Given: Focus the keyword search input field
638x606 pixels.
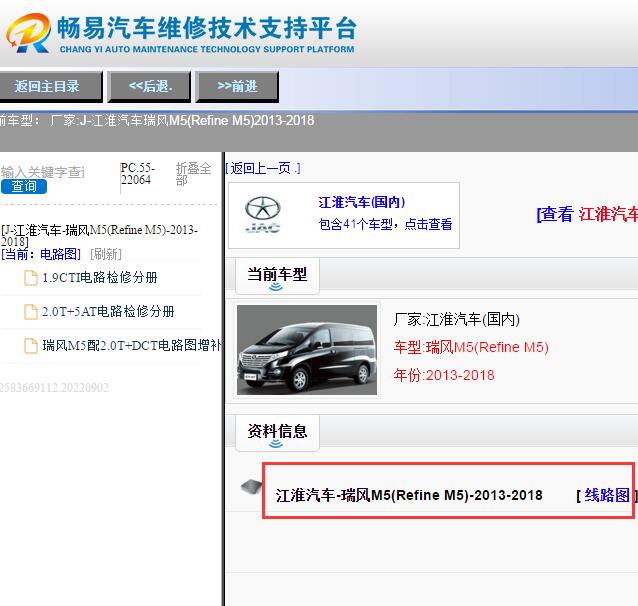Looking at the screenshot, I should 45,172.
